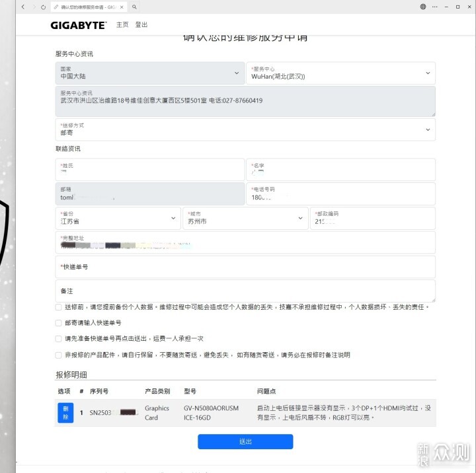Expand the 国家 country dropdown

click(150, 73)
